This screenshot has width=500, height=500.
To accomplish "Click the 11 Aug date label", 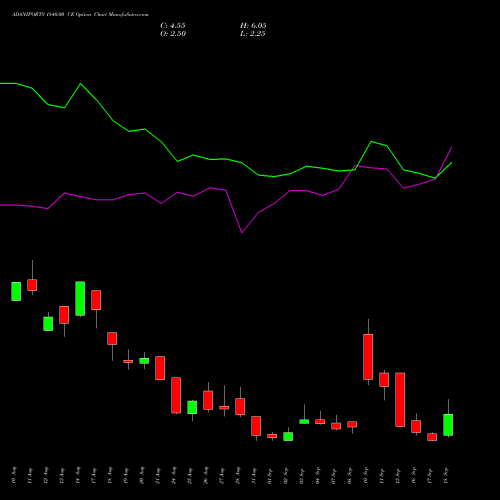I will [30, 476].
